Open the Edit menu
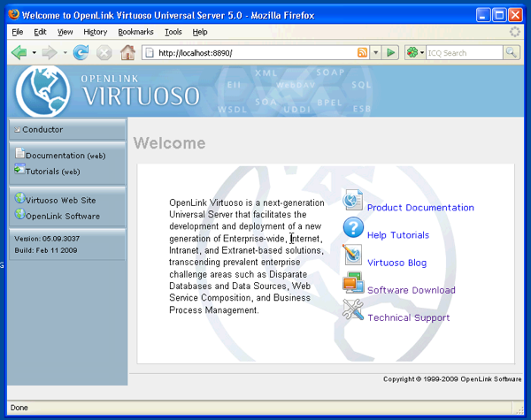Viewport: 531px width, 420px height. pos(40,32)
